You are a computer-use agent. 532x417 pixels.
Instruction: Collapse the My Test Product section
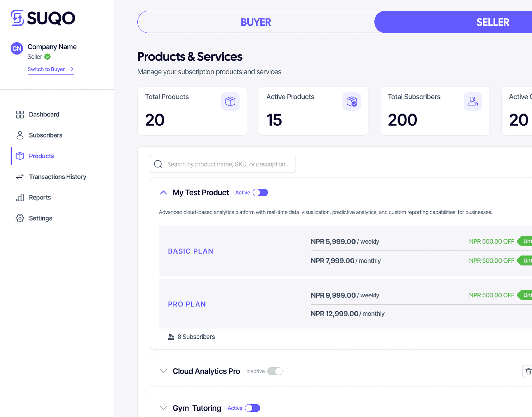coord(163,193)
